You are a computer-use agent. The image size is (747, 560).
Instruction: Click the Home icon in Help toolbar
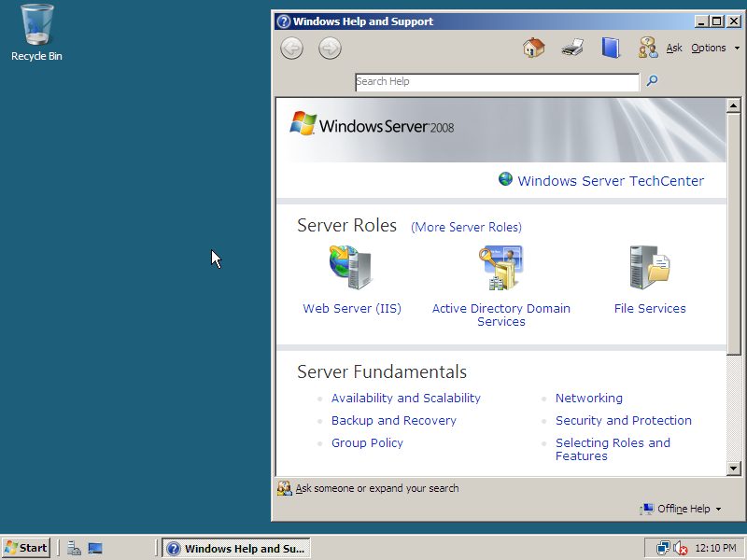point(533,48)
